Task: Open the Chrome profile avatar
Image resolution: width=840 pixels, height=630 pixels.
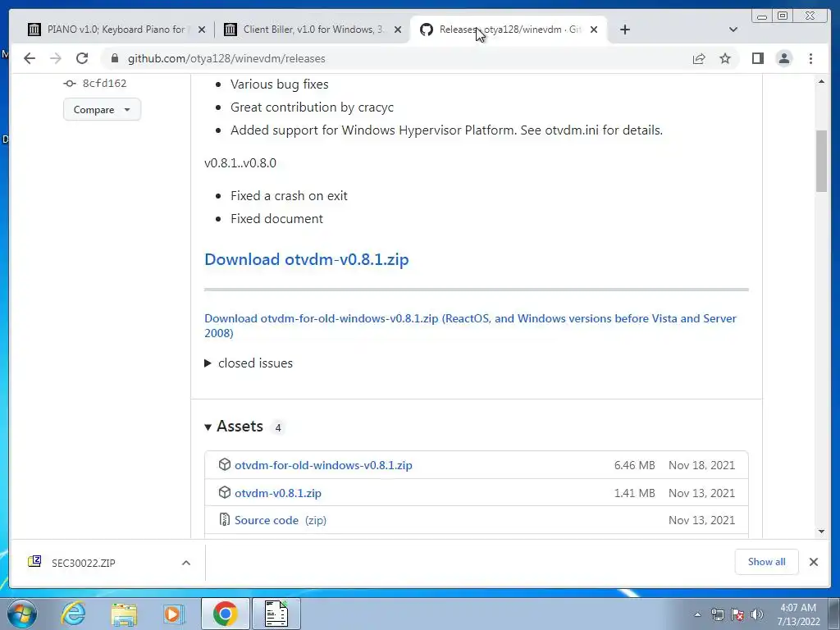Action: click(783, 58)
